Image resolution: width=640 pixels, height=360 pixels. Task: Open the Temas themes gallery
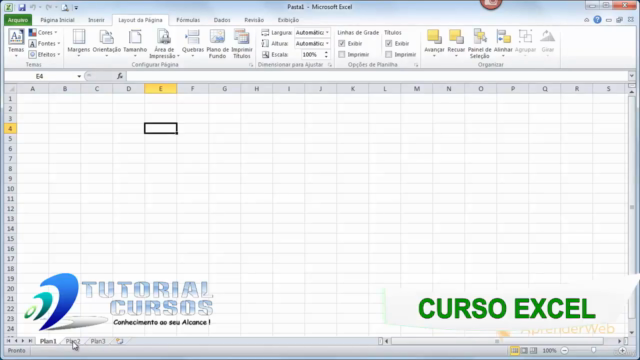click(16, 42)
